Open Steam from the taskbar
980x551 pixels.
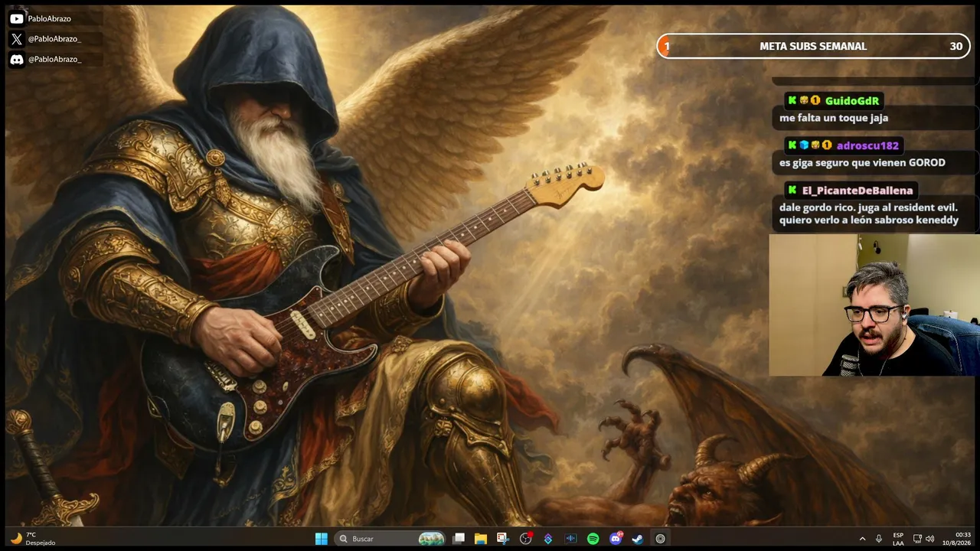click(637, 539)
